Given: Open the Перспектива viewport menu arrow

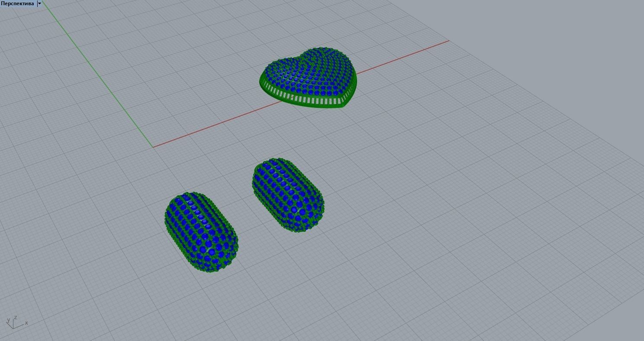Looking at the screenshot, I should (39, 3).
